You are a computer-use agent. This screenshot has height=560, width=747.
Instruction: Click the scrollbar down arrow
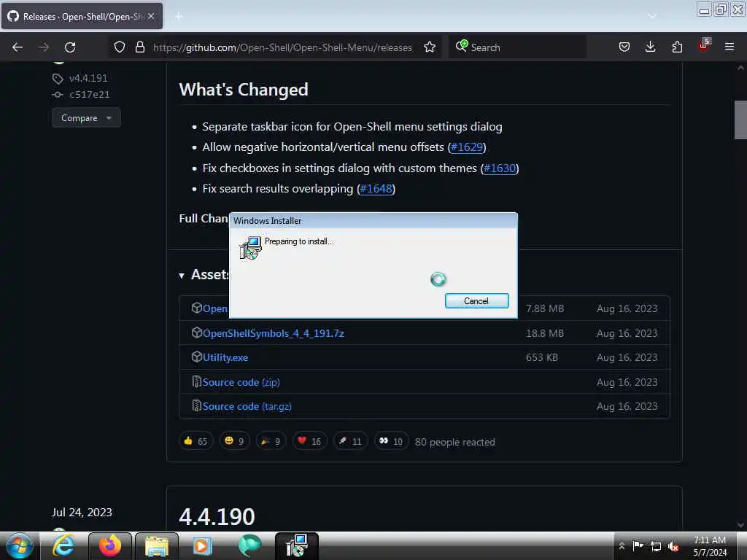pyautogui.click(x=740, y=525)
